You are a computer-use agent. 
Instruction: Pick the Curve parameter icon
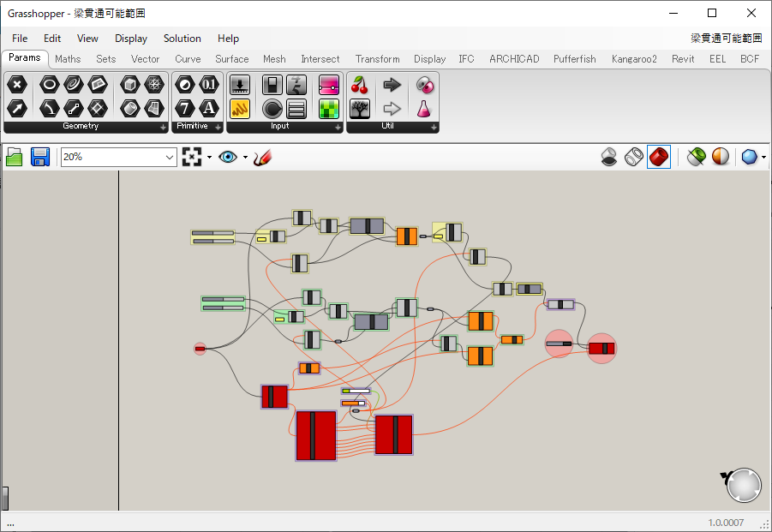(74, 85)
